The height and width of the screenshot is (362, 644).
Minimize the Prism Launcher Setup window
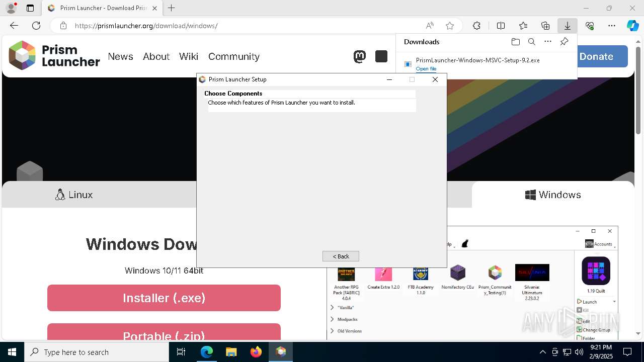[x=389, y=79]
